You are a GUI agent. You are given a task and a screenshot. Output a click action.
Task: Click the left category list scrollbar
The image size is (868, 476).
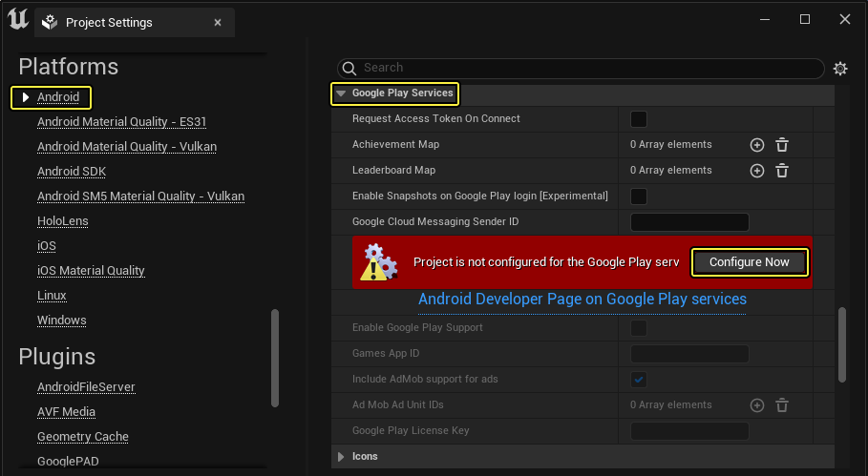click(x=275, y=359)
